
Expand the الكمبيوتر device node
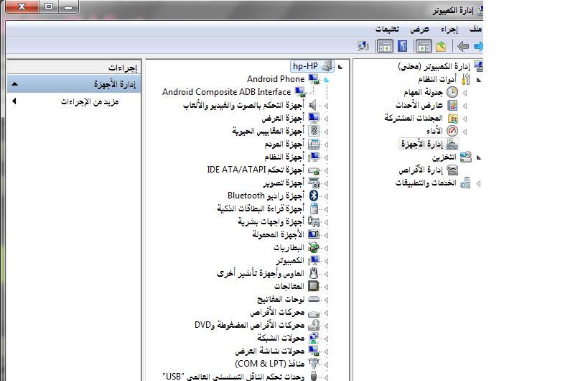[x=326, y=261]
